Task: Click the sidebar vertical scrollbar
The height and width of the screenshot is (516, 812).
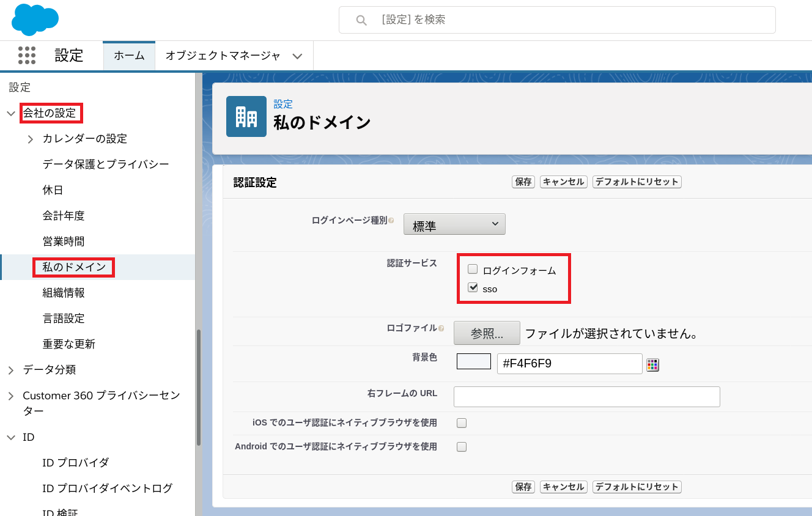Action: [x=198, y=388]
